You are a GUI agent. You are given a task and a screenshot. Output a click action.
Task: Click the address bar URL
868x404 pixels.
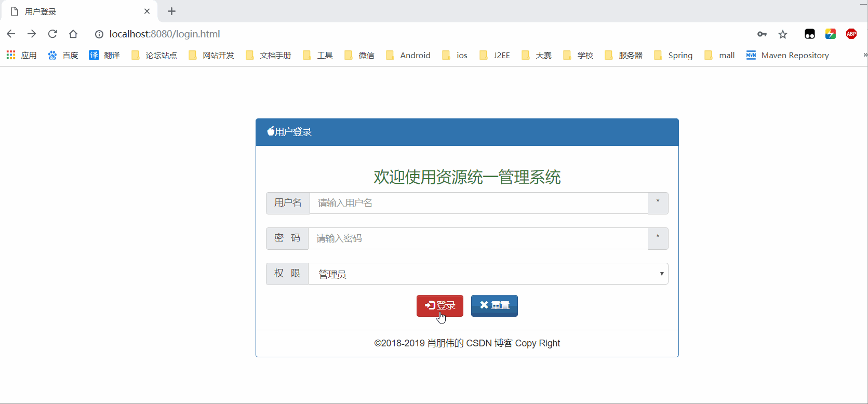click(x=165, y=34)
